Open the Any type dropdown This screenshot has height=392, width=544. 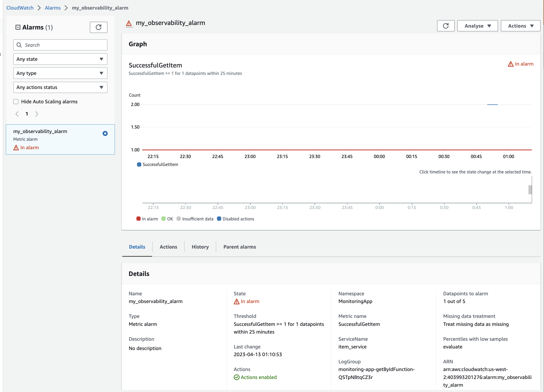click(60, 73)
